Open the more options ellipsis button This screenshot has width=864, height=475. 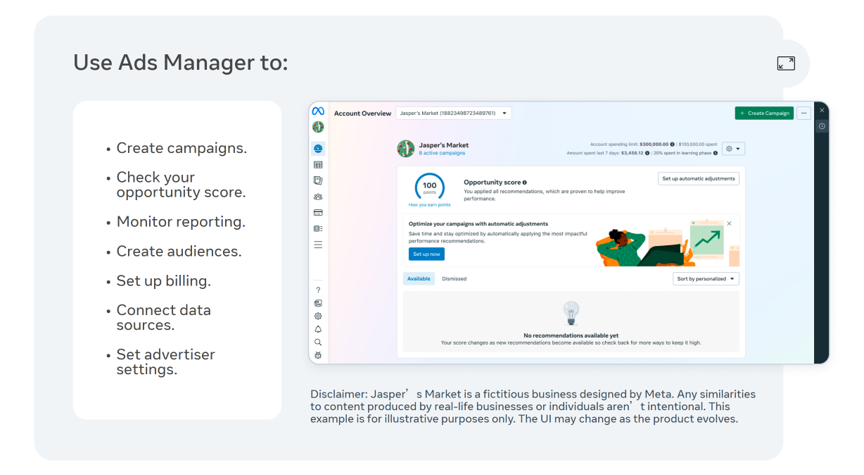(804, 113)
